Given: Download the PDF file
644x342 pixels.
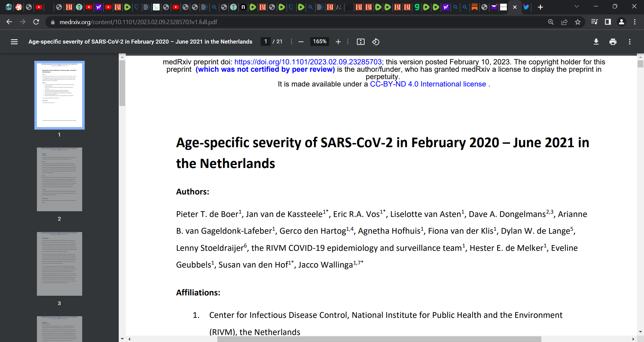Looking at the screenshot, I should [x=596, y=42].
